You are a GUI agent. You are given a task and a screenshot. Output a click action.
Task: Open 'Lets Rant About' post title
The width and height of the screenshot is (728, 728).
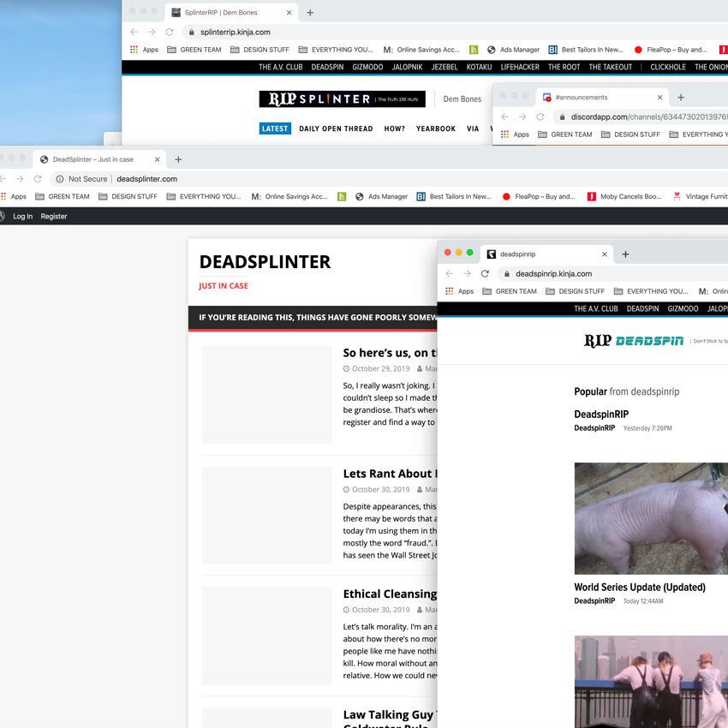[x=390, y=474]
